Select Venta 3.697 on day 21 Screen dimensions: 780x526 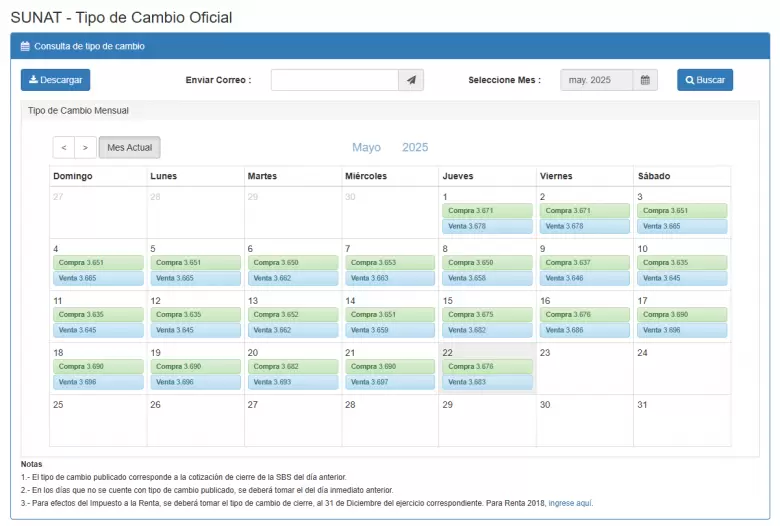[390, 382]
